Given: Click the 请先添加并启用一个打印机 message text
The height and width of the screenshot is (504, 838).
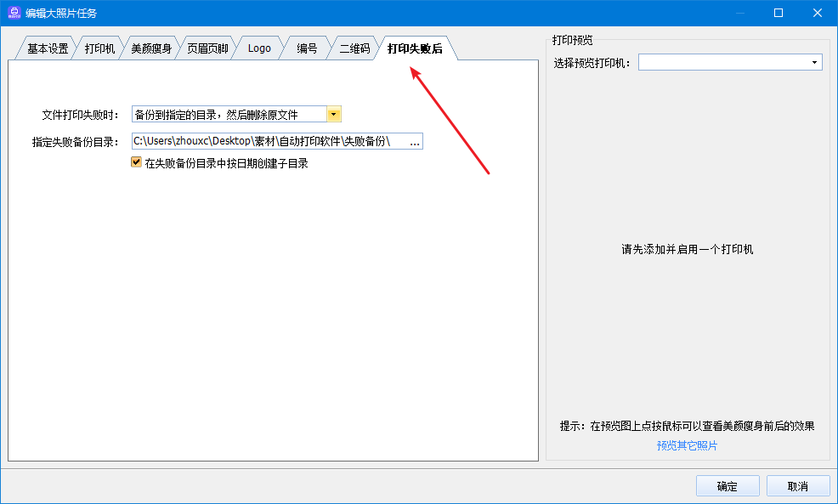Looking at the screenshot, I should point(688,250).
